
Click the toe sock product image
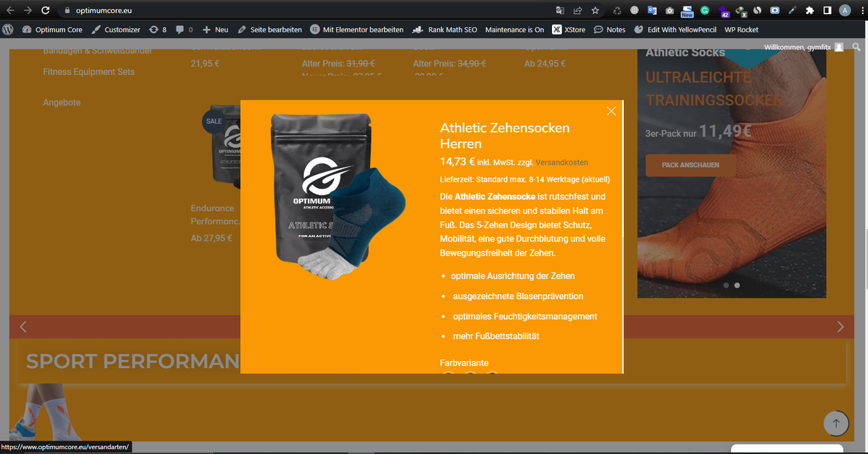pyautogui.click(x=337, y=198)
